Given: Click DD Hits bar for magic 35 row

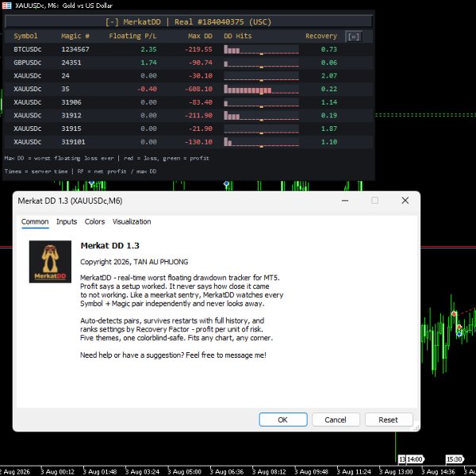Looking at the screenshot, I should click(x=261, y=89).
